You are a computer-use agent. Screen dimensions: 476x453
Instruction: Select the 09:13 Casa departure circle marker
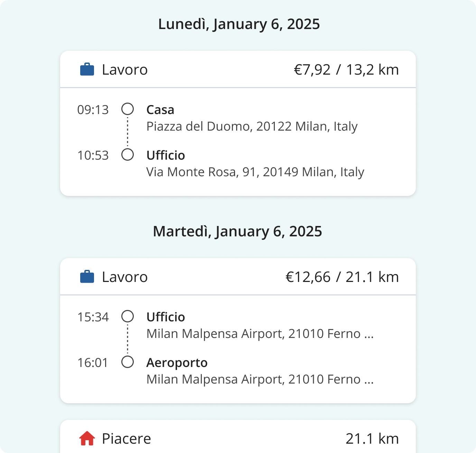[128, 109]
